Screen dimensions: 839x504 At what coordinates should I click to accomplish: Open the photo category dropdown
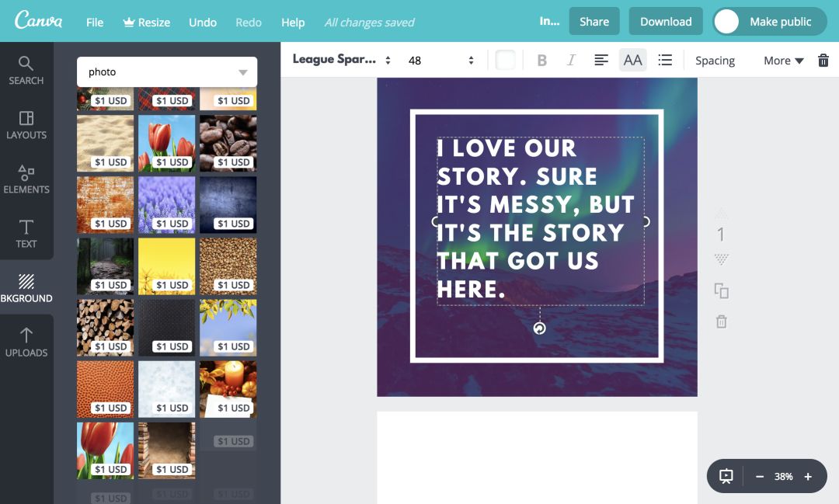click(x=167, y=71)
